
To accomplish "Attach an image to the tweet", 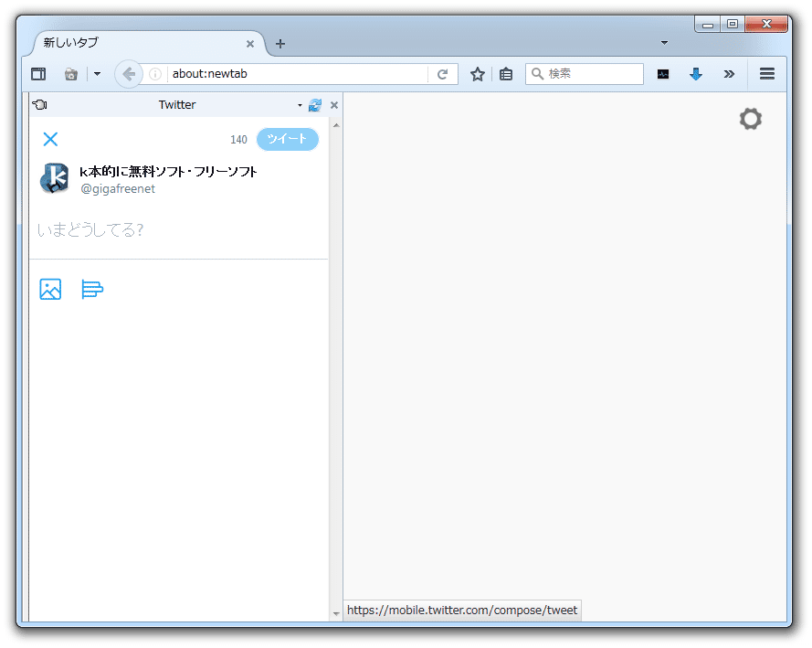I will pos(50,289).
